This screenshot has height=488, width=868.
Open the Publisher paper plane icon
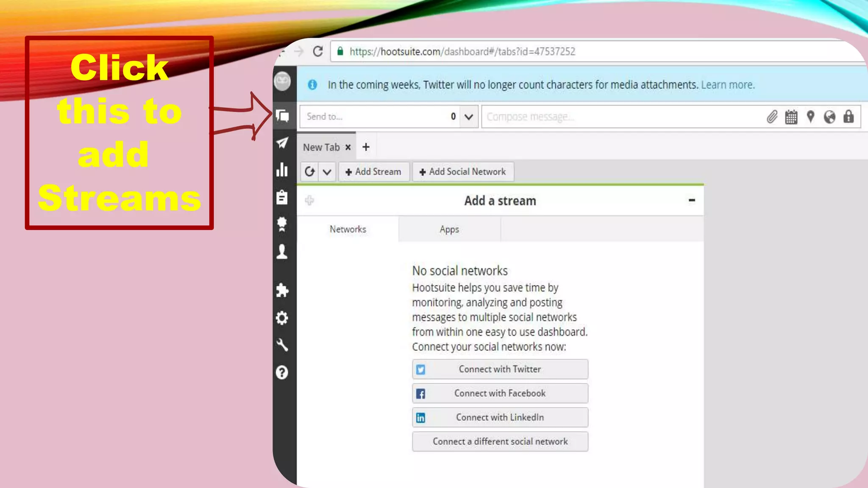[x=282, y=143]
